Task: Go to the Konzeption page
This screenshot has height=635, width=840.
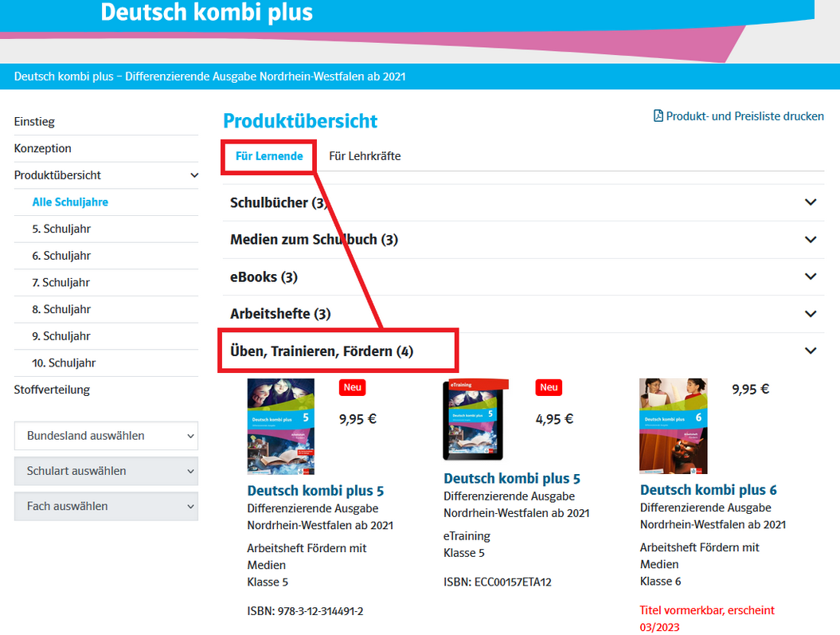Action: click(43, 148)
